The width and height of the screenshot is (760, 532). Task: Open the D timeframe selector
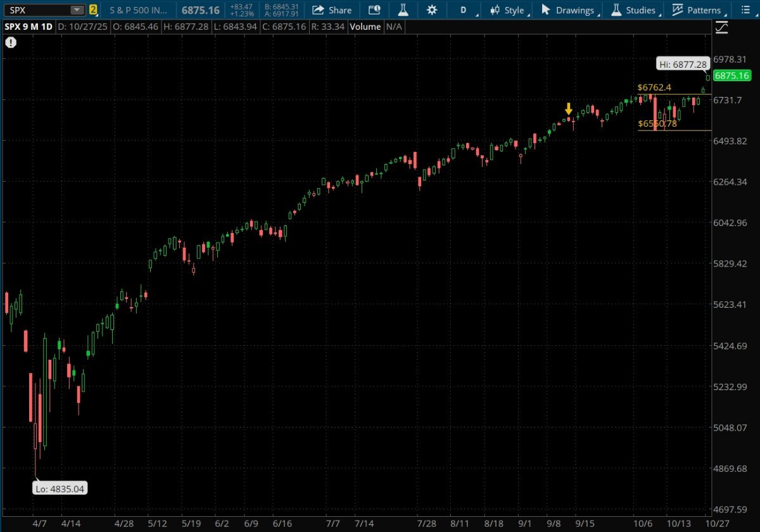coord(464,10)
